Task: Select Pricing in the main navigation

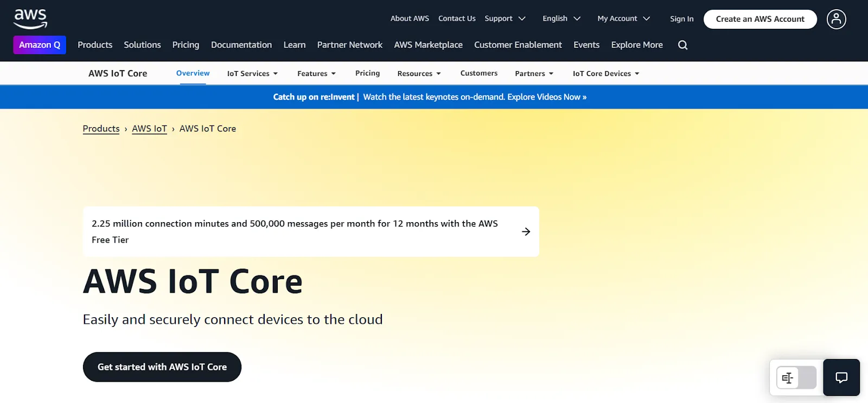Action: [x=186, y=45]
